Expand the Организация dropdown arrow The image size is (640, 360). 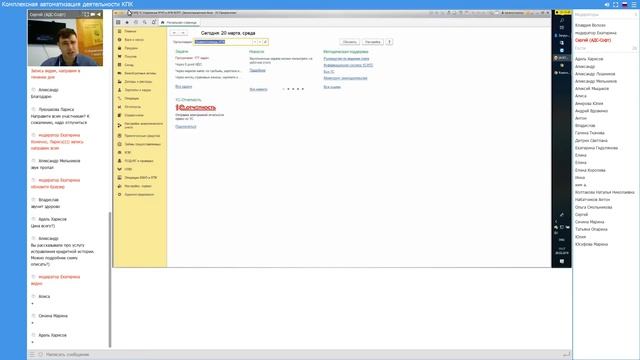(x=255, y=42)
